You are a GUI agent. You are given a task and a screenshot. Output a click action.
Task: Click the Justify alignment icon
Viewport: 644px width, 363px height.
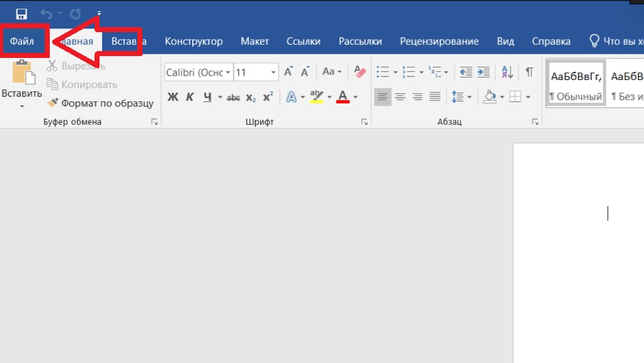point(434,97)
